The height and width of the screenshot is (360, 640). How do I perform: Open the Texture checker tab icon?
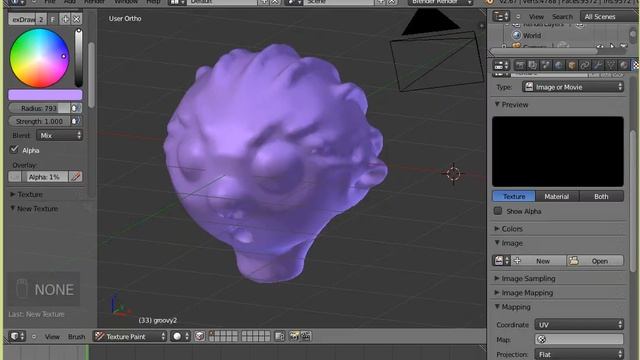pos(635,65)
